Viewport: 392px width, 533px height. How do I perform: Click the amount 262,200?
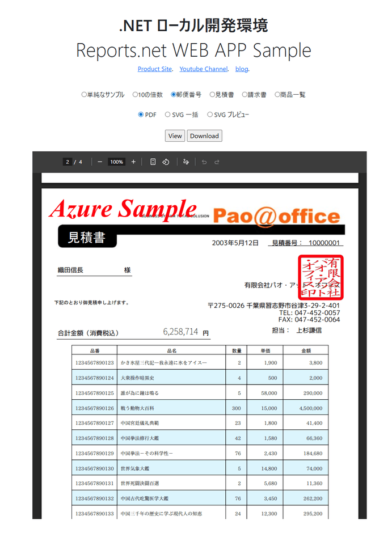point(313,498)
